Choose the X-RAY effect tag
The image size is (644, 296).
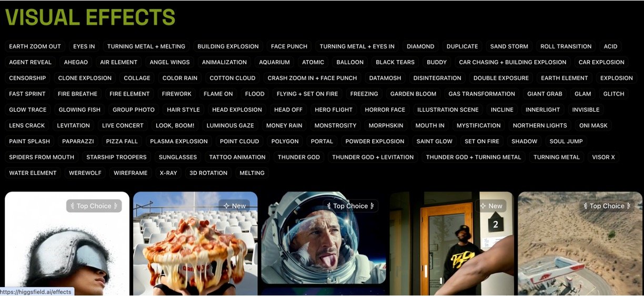click(168, 173)
